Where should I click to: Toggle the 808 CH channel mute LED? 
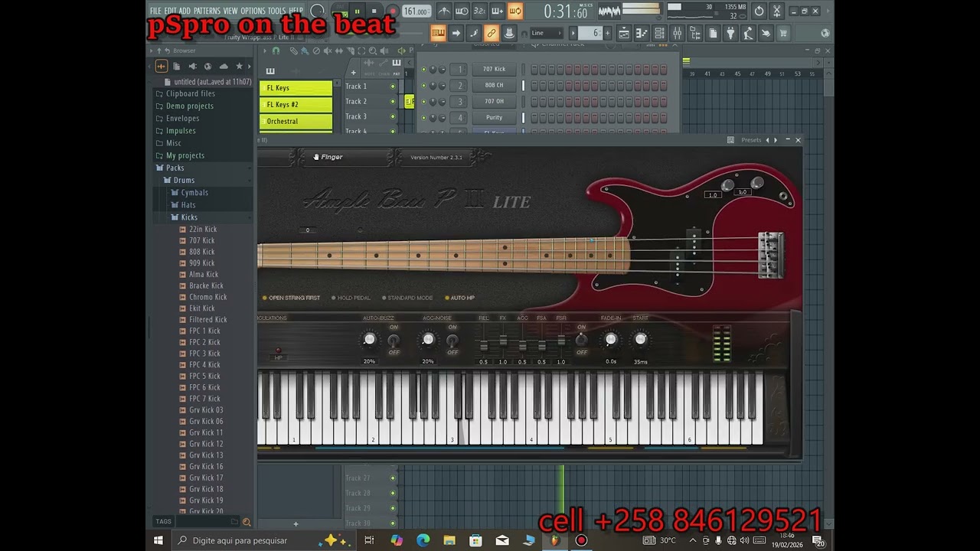point(423,86)
